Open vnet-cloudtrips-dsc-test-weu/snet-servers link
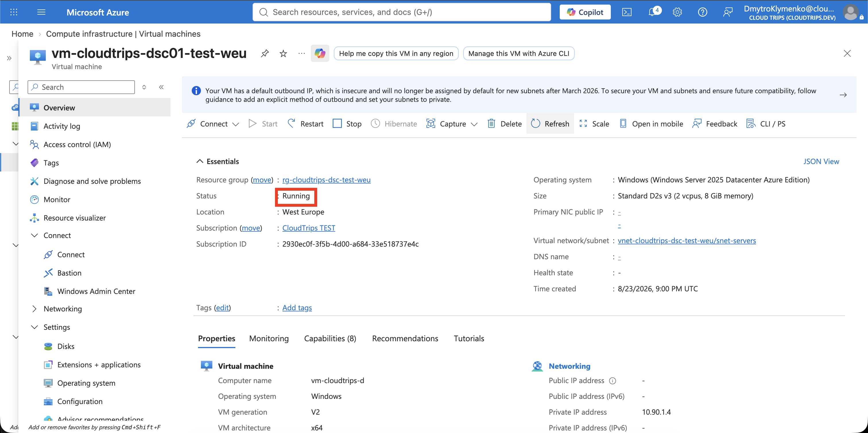Image resolution: width=868 pixels, height=433 pixels. click(x=687, y=240)
